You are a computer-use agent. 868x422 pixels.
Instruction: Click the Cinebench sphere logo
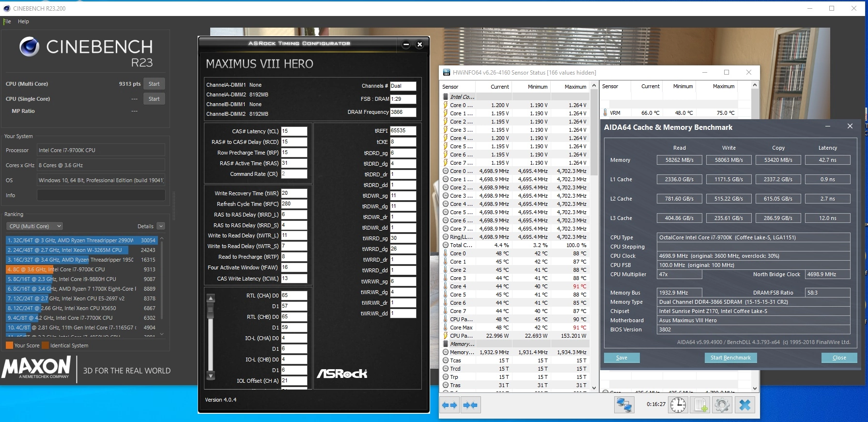(29, 47)
